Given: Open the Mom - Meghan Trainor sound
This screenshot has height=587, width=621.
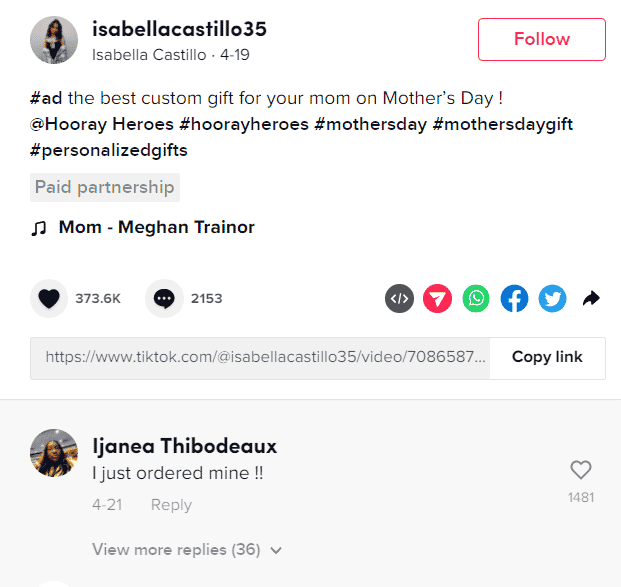Looking at the screenshot, I should (156, 227).
